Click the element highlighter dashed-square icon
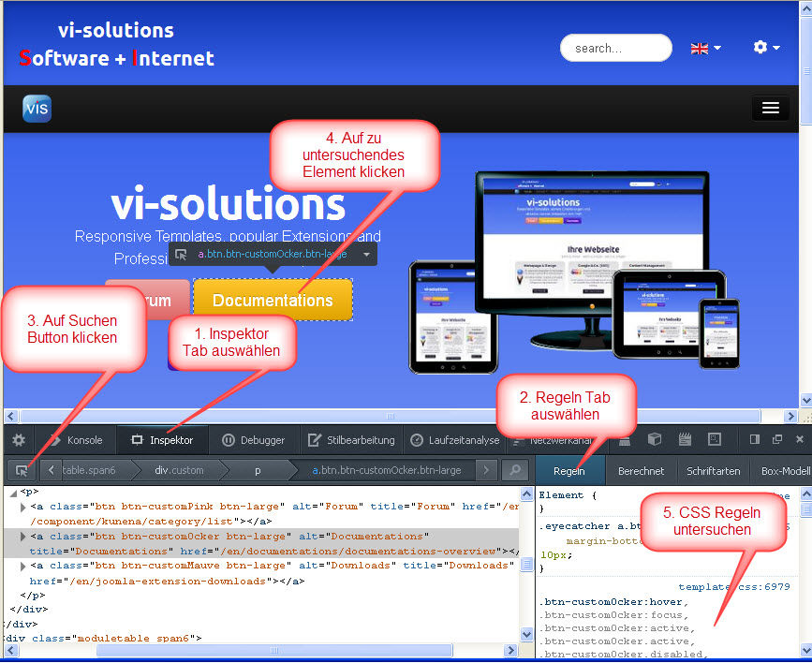 (x=715, y=439)
